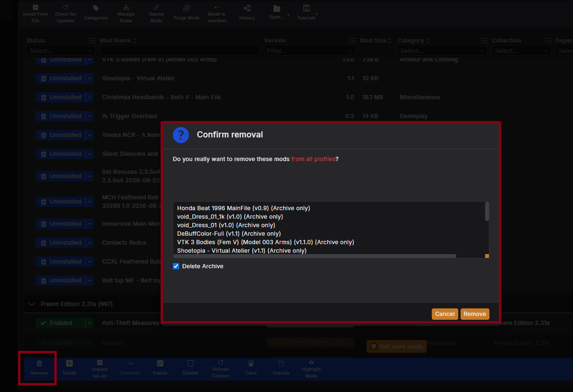
Task: Toggle Uninstalled status for Ai Trigger Overhaul
Action: point(60,116)
